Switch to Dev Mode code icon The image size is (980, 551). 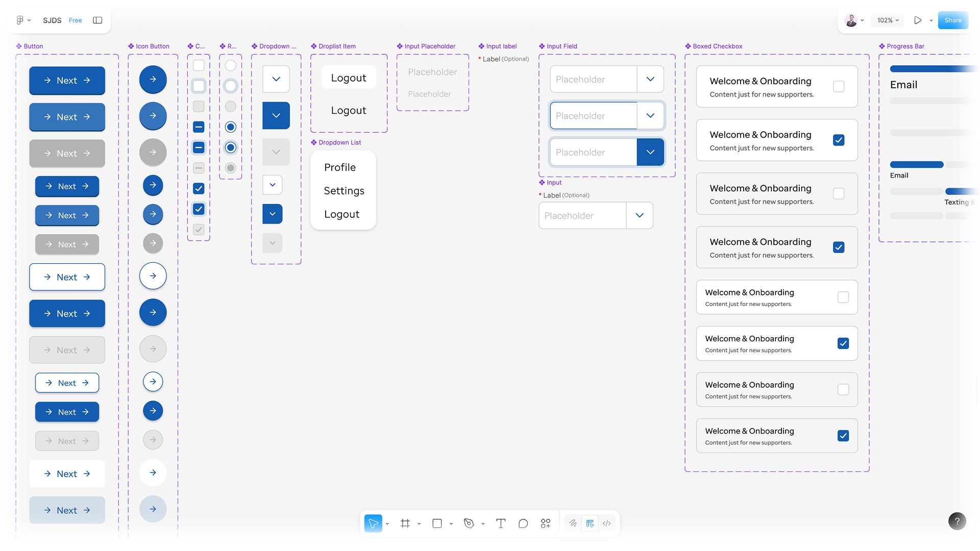coord(607,523)
